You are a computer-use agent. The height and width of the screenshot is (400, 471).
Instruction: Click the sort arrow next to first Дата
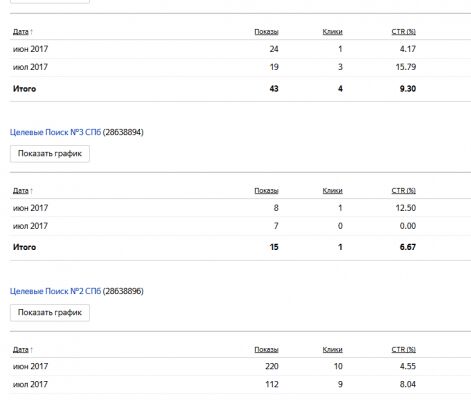point(31,32)
